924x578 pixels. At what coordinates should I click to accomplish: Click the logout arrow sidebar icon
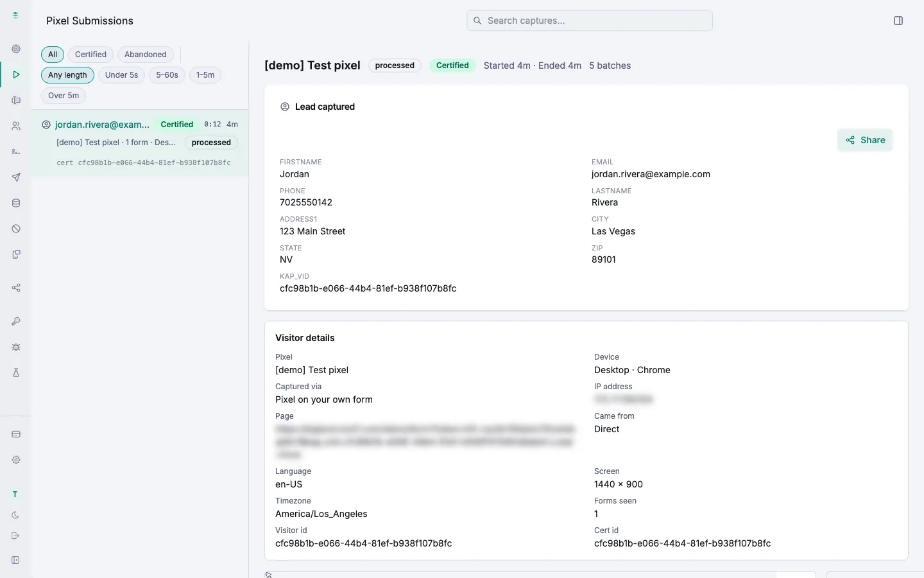(x=15, y=536)
